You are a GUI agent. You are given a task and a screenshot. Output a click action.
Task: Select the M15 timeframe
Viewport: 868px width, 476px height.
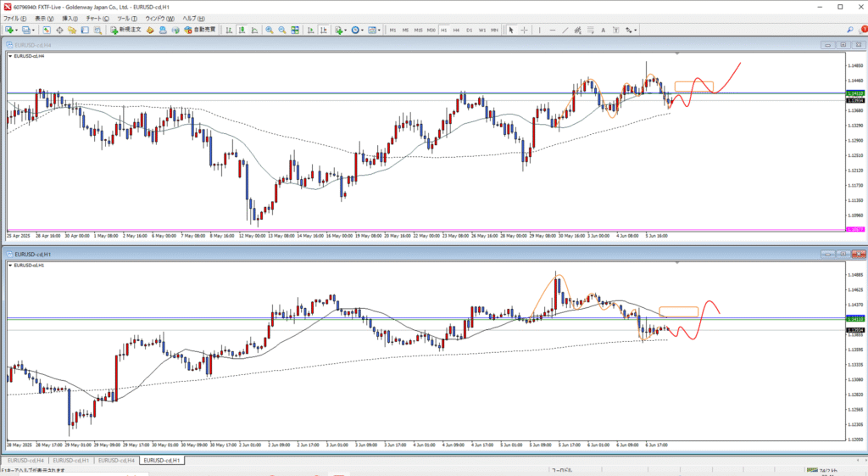(418, 30)
